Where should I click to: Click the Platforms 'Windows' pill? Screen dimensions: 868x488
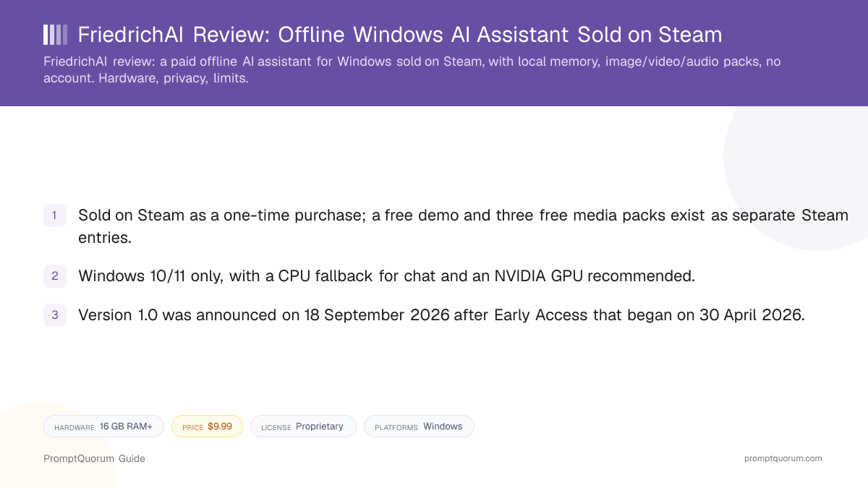pyautogui.click(x=419, y=427)
